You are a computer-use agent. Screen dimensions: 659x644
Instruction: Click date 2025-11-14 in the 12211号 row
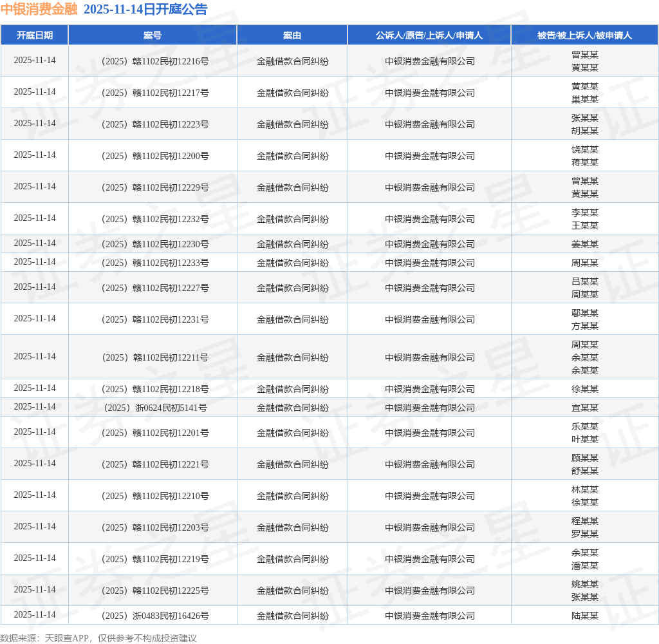tap(35, 356)
